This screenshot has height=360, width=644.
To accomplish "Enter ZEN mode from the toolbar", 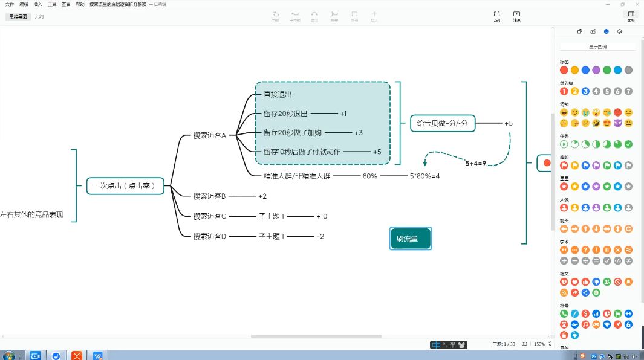I will click(x=496, y=16).
